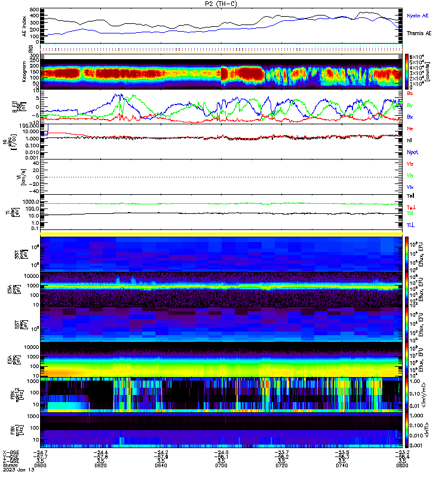Select the green parallel Ti legend label
Viewport: 448px width, 478px height.
[x=410, y=213]
